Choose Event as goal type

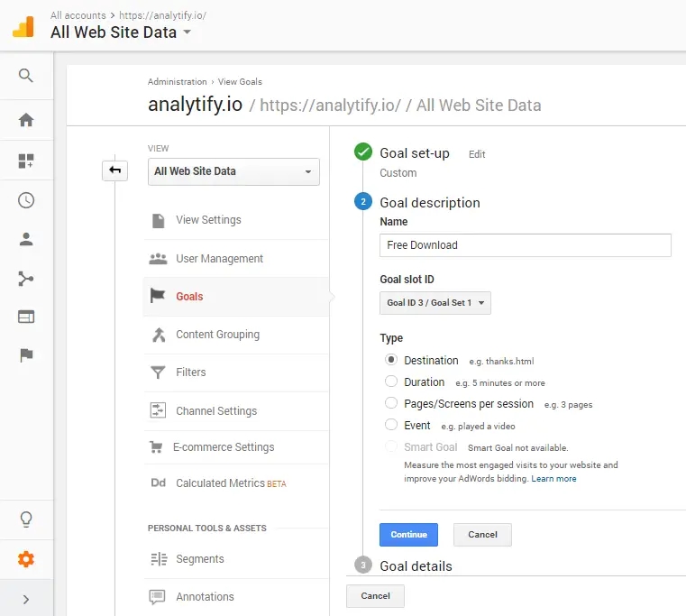(x=390, y=424)
